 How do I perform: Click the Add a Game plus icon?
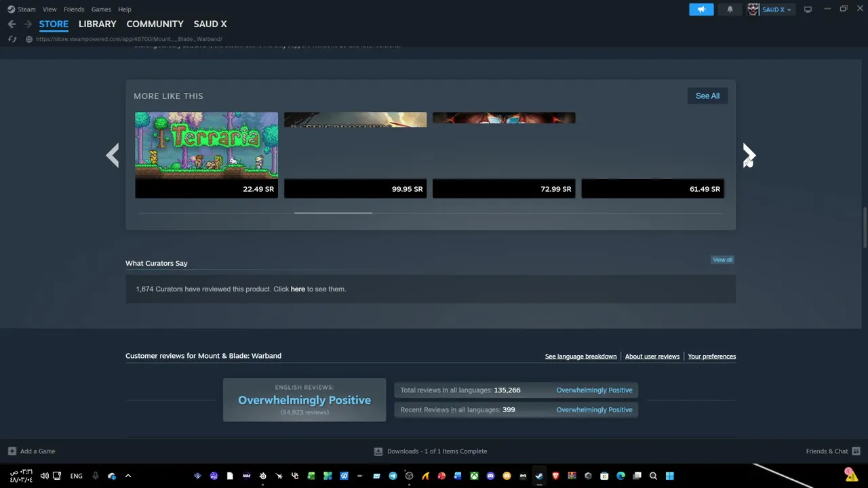point(12,451)
